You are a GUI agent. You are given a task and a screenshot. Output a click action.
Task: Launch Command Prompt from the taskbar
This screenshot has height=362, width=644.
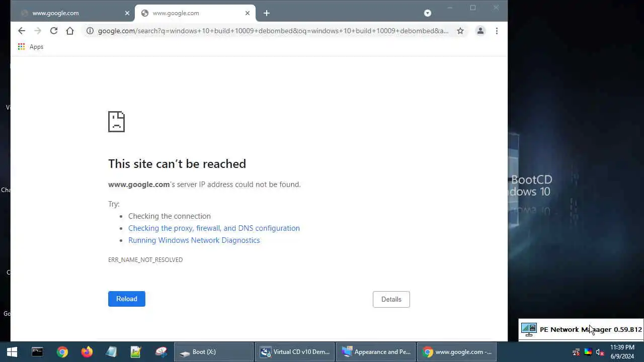37,352
